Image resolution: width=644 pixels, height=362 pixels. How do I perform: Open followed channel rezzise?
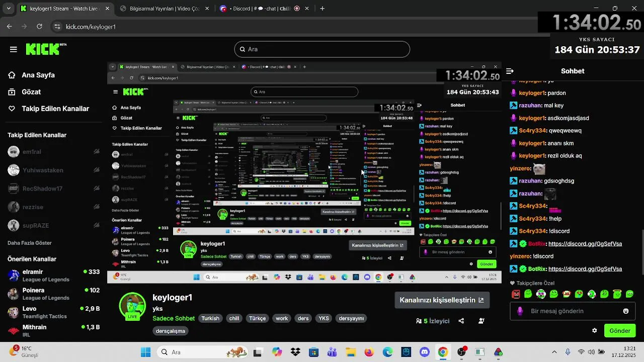click(x=54, y=207)
